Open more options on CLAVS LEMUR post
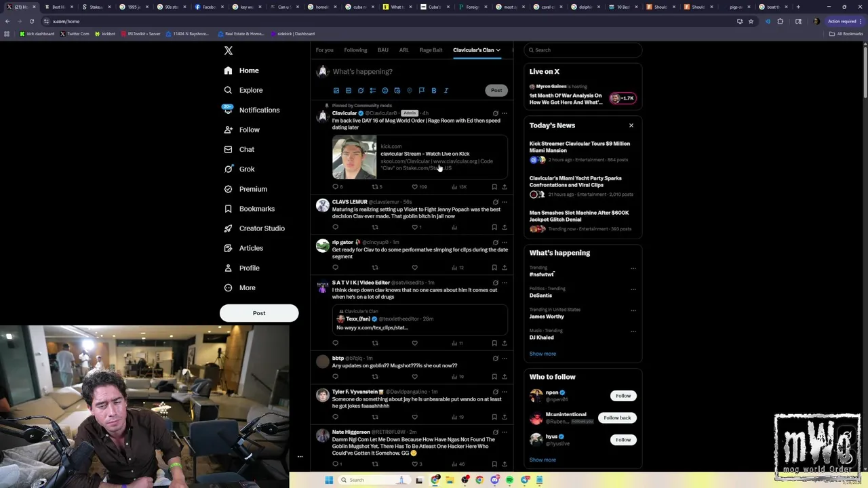Screen dimensions: 868x488 point(505,202)
